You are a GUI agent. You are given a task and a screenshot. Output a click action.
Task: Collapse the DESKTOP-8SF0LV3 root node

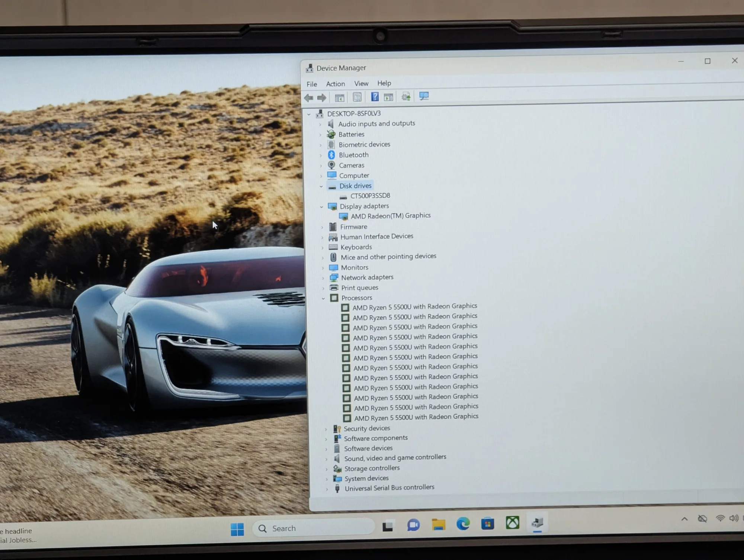point(309,115)
